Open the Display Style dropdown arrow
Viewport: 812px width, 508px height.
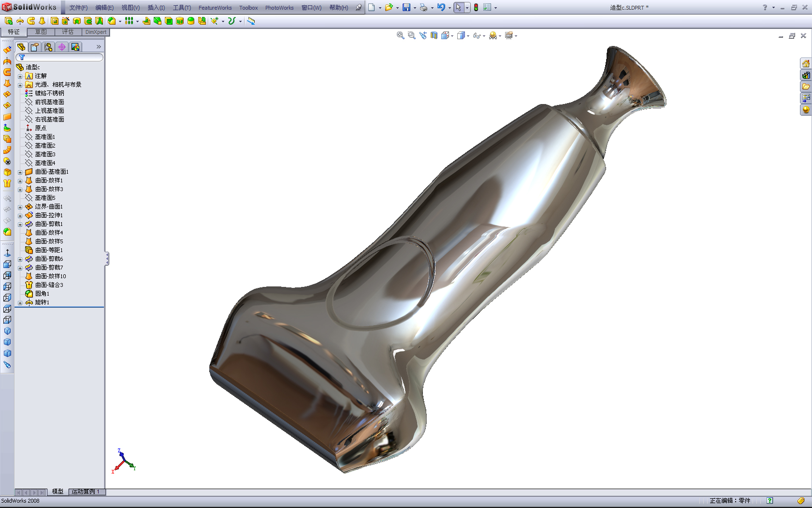pyautogui.click(x=468, y=36)
